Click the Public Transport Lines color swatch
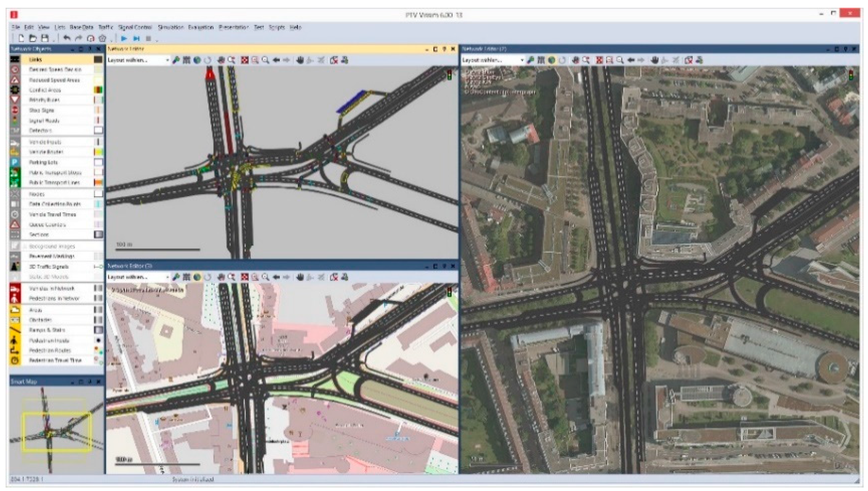The width and height of the screenshot is (868, 491). click(x=98, y=182)
